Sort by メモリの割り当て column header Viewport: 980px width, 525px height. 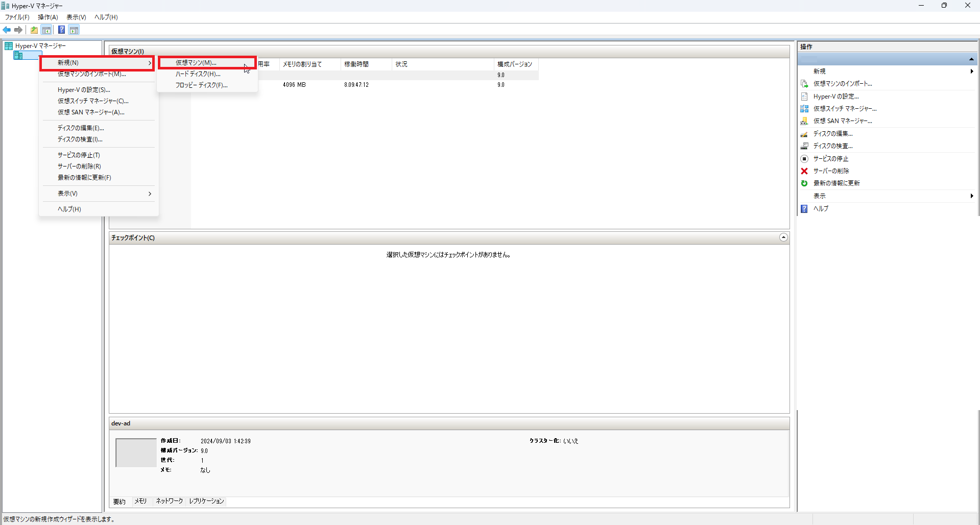point(310,64)
